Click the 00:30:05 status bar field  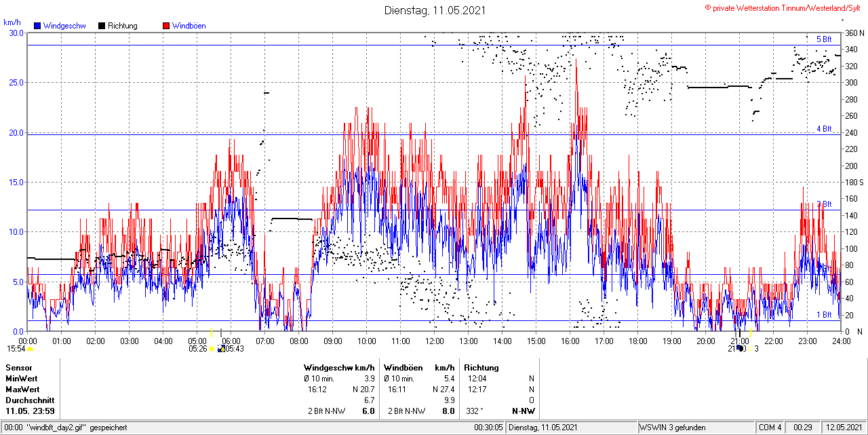(x=488, y=428)
